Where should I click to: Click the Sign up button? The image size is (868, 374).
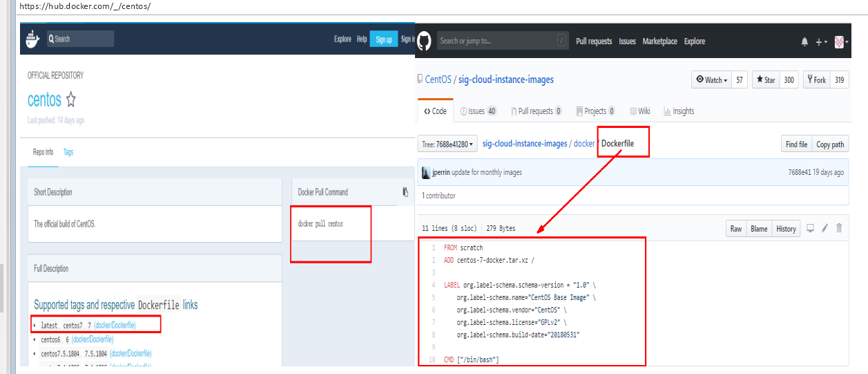[384, 39]
